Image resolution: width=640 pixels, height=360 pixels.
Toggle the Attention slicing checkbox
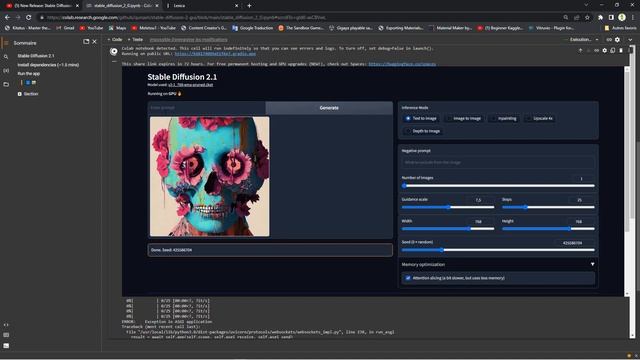pos(408,278)
